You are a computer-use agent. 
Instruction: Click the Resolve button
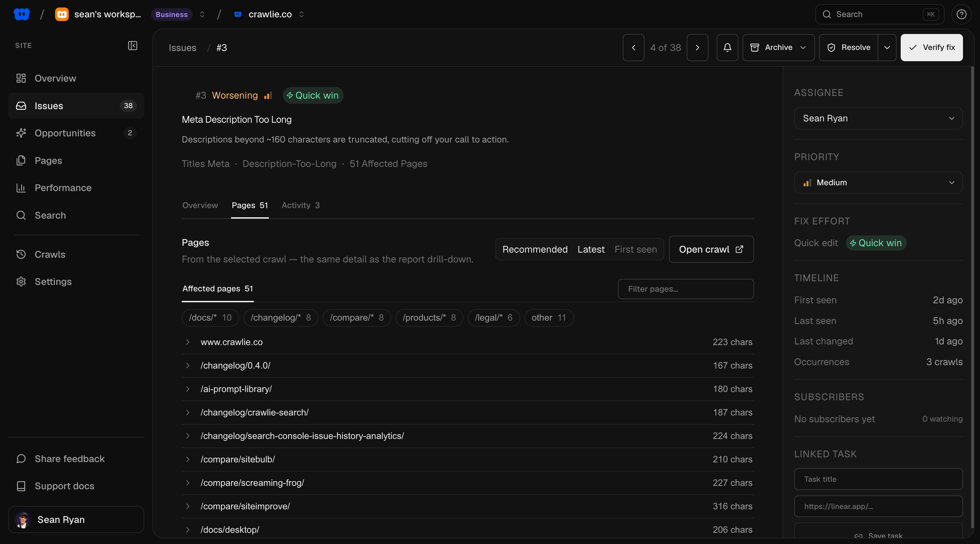(848, 48)
